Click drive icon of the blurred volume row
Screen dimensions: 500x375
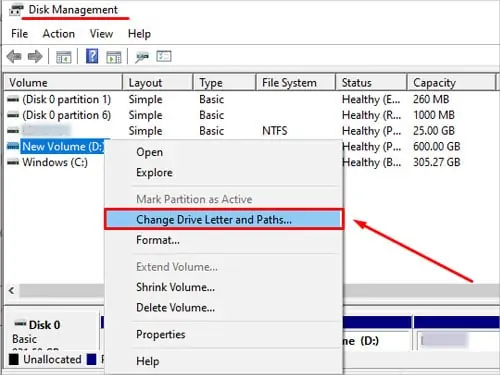click(x=13, y=131)
